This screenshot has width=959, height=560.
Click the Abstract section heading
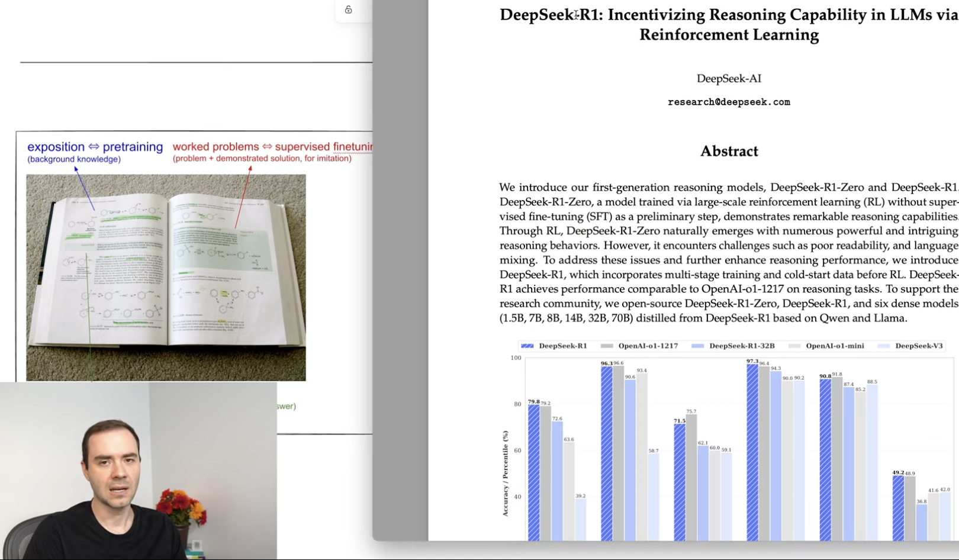729,151
